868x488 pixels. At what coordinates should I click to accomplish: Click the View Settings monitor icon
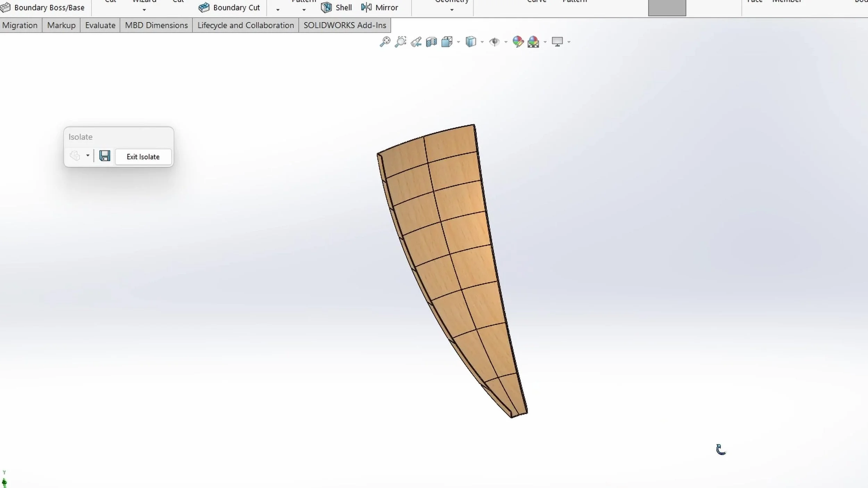point(557,42)
